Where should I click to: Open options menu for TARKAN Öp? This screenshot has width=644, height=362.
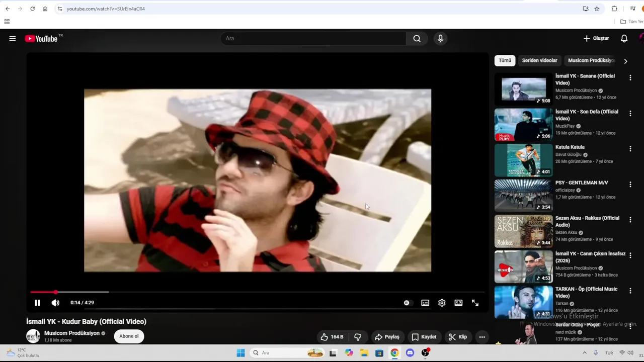[630, 291]
